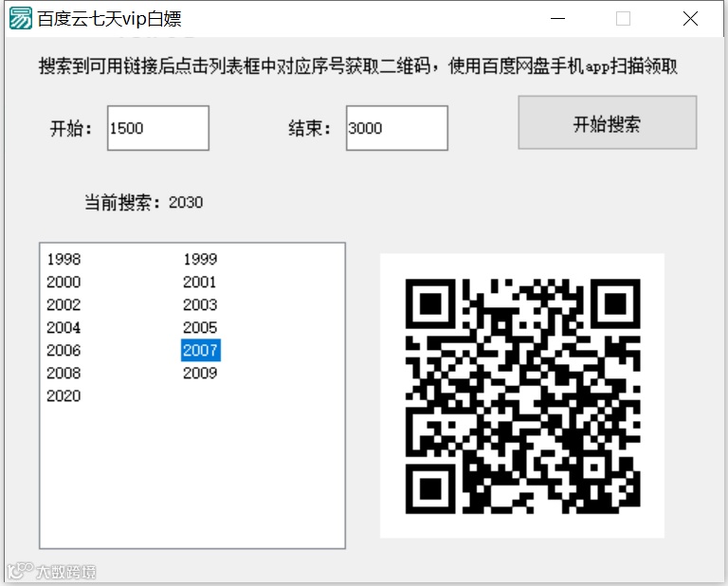Viewport: 728px width, 586px height.
Task: Select list entry 2000
Action: pyautogui.click(x=64, y=282)
